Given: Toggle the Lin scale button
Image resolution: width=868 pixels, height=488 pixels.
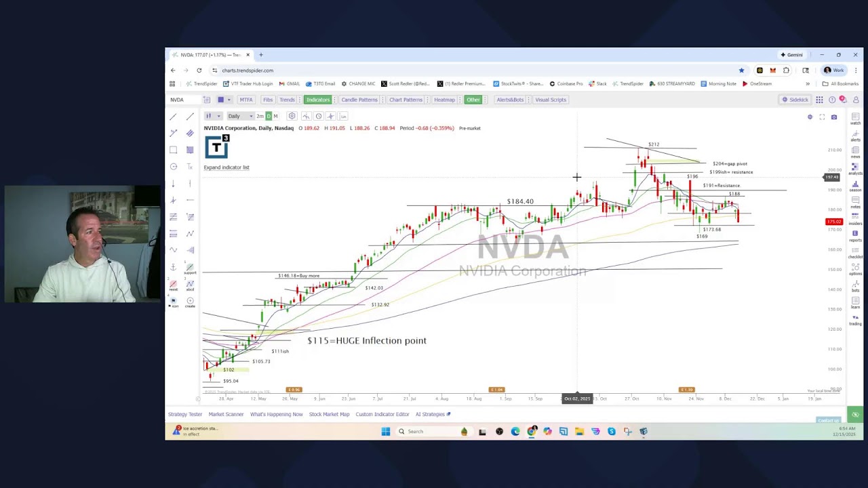Looking at the screenshot, I should click(x=343, y=116).
